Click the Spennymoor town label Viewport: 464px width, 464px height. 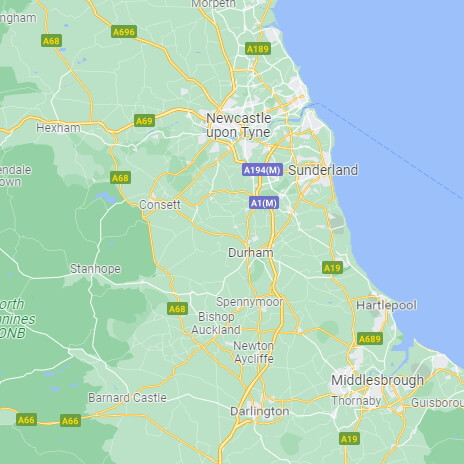[250, 302]
